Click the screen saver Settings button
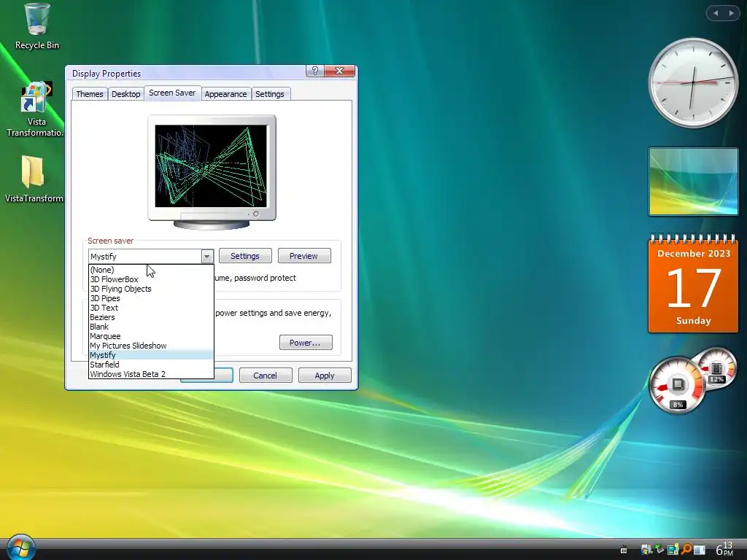Viewport: 747px width, 560px height. (245, 256)
